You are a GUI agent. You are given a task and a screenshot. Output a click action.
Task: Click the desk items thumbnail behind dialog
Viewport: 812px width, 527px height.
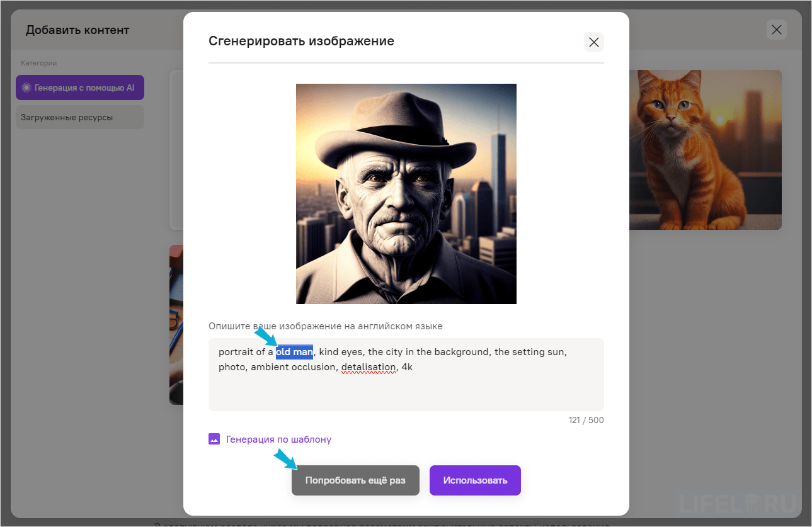(x=176, y=324)
